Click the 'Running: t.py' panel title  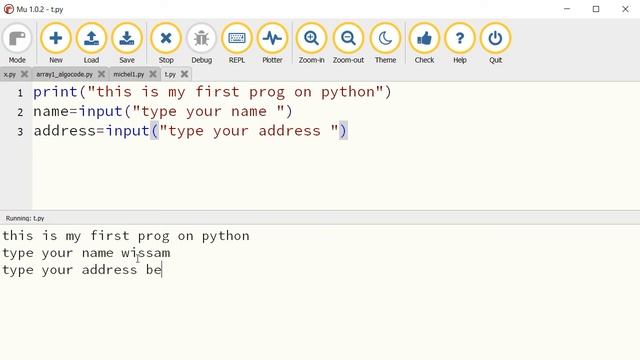(25, 218)
